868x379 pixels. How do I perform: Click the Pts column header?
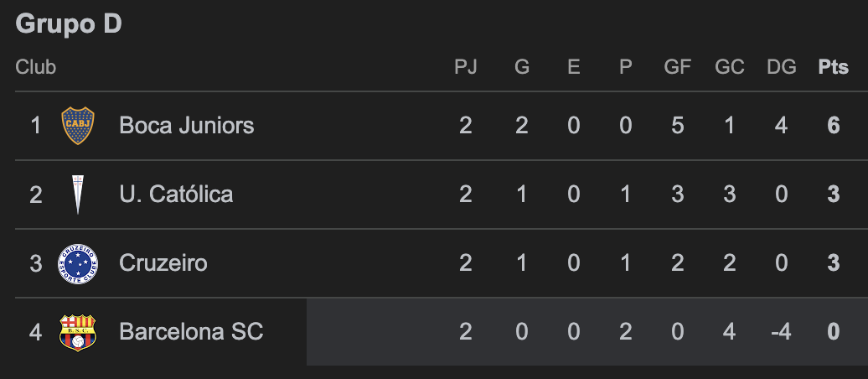pyautogui.click(x=833, y=67)
